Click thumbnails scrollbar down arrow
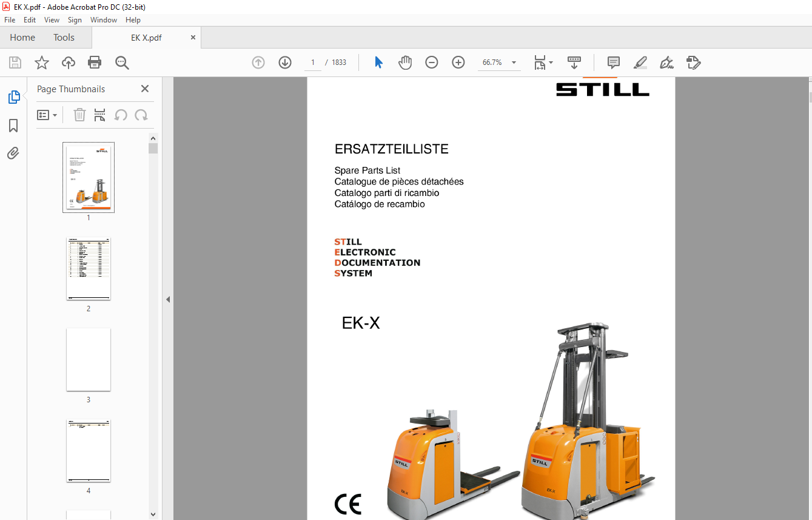The image size is (812, 520). [x=153, y=515]
